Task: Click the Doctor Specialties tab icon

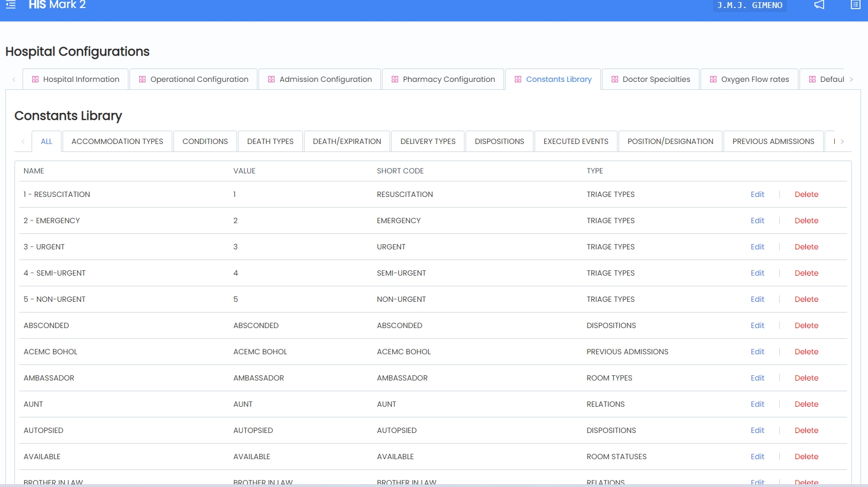Action: click(615, 79)
